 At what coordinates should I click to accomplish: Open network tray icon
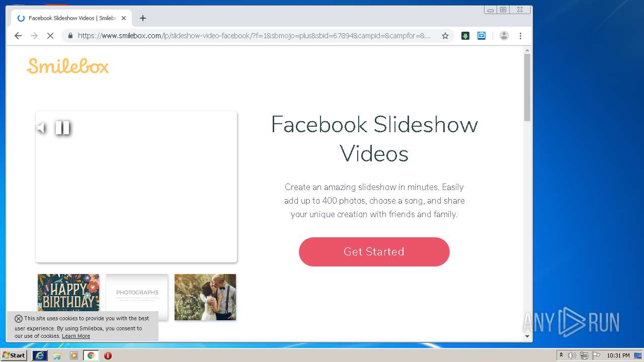(584, 355)
